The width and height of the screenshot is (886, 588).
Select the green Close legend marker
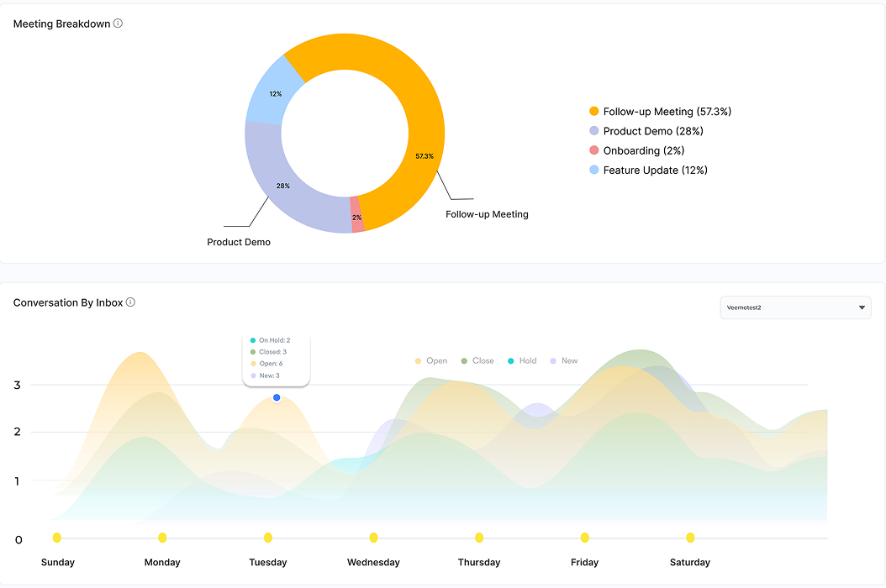click(464, 360)
